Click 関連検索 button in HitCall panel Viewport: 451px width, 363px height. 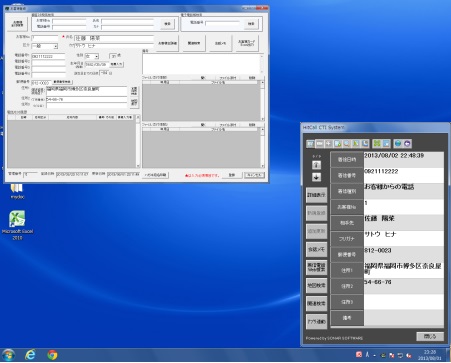coord(316,304)
